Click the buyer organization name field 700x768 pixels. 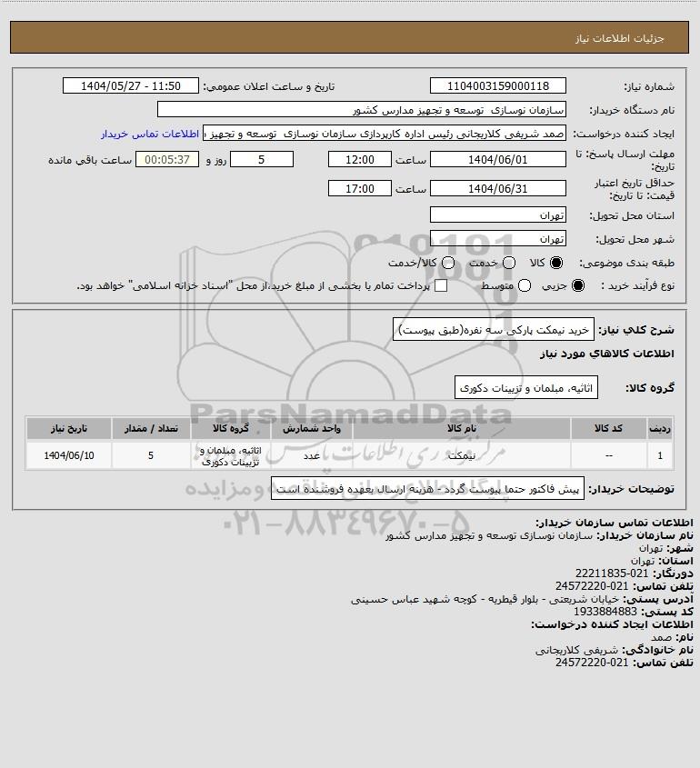click(362, 110)
